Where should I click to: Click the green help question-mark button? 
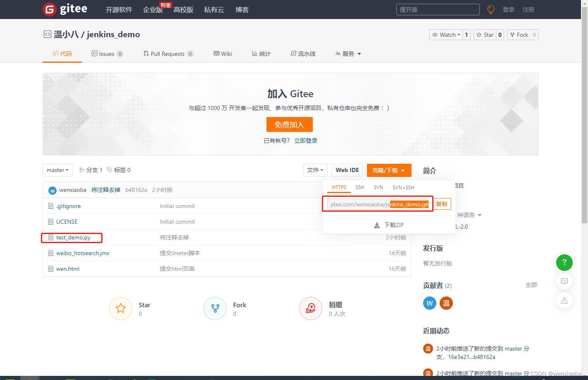564,262
